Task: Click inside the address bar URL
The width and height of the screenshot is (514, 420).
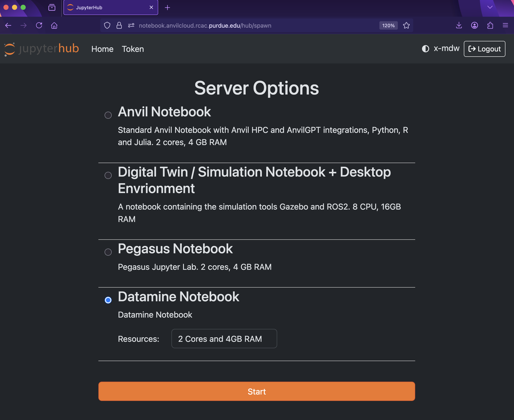Action: pyautogui.click(x=205, y=25)
